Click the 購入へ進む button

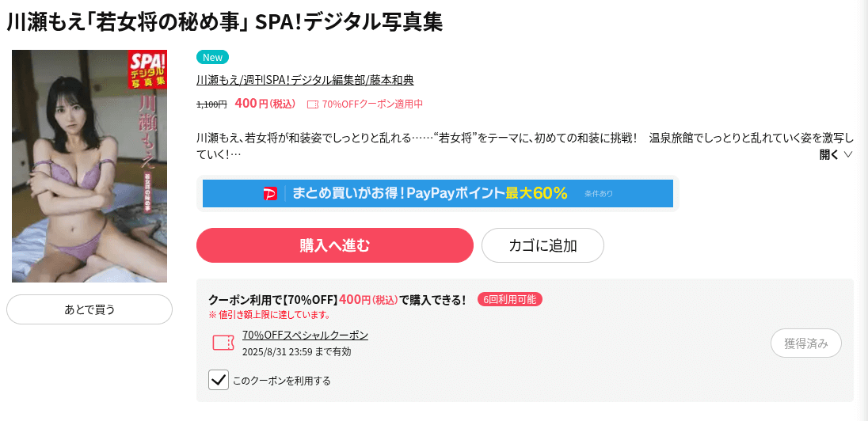335,245
